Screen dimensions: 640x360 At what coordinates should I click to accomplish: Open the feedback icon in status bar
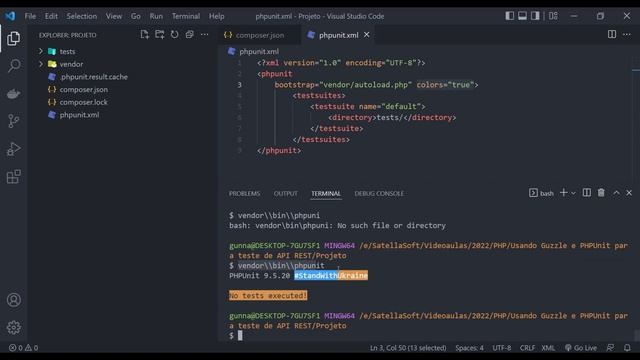coord(610,348)
